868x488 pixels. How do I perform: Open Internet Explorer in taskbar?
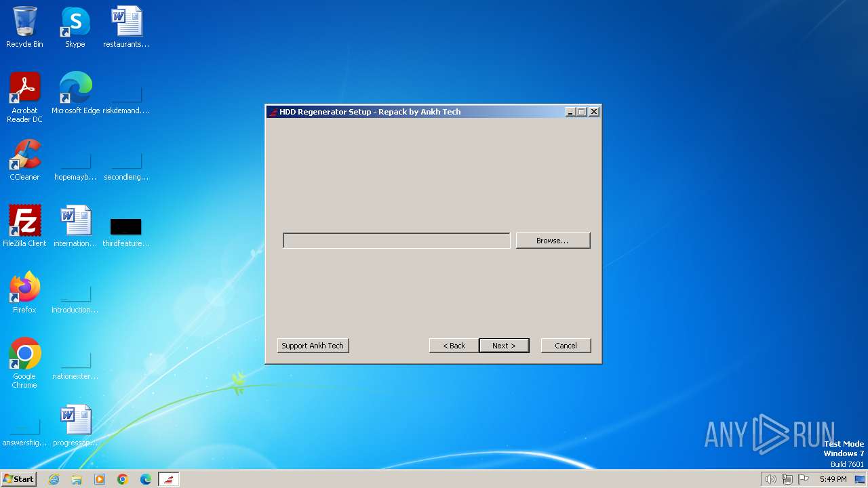click(x=54, y=479)
